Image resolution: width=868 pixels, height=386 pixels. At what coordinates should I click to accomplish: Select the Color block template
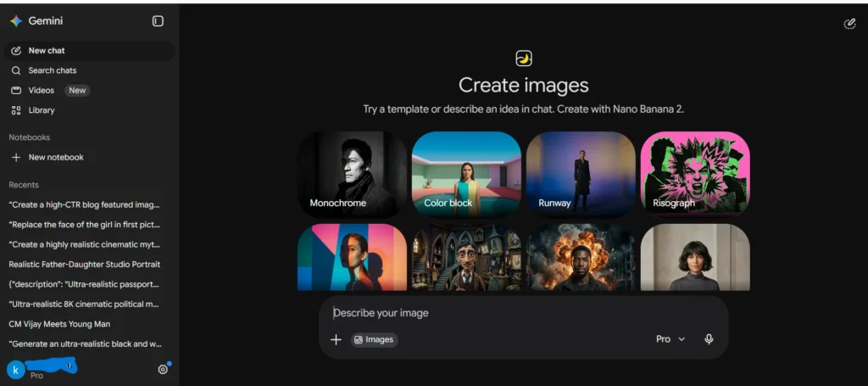tap(466, 175)
